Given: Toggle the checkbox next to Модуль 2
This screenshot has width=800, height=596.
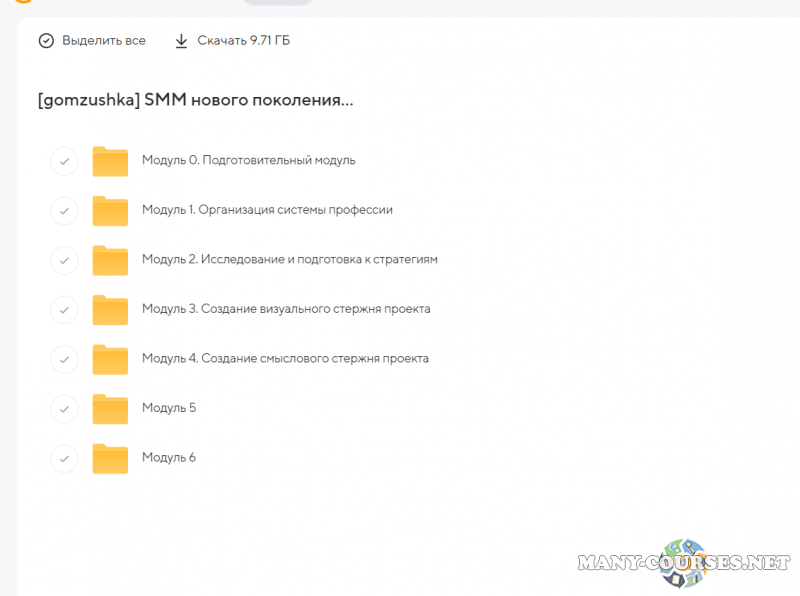Looking at the screenshot, I should coord(64,259).
